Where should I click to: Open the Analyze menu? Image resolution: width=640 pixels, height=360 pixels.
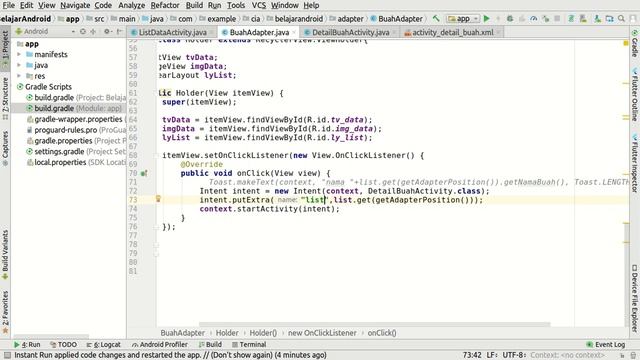(131, 5)
